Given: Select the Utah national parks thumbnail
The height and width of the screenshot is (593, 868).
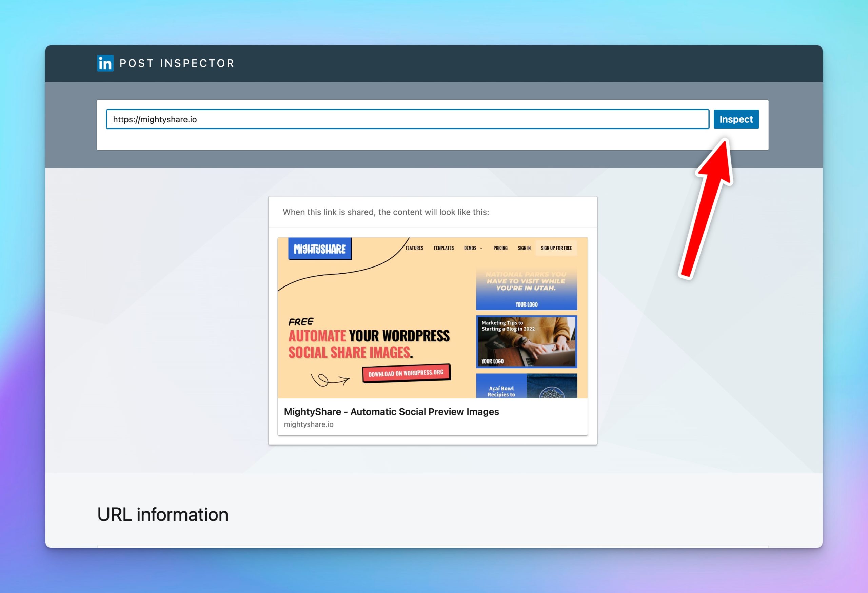Looking at the screenshot, I should pyautogui.click(x=526, y=288).
